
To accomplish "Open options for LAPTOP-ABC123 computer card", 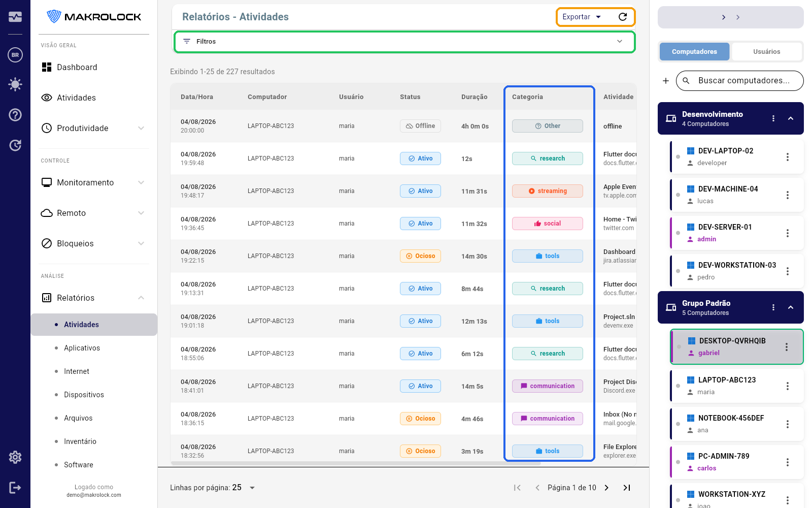I will point(788,386).
